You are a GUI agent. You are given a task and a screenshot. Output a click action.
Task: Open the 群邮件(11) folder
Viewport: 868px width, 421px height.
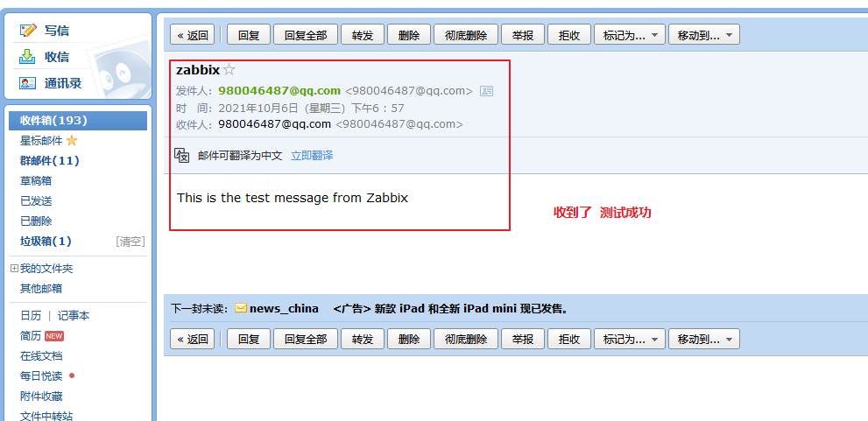[50, 160]
